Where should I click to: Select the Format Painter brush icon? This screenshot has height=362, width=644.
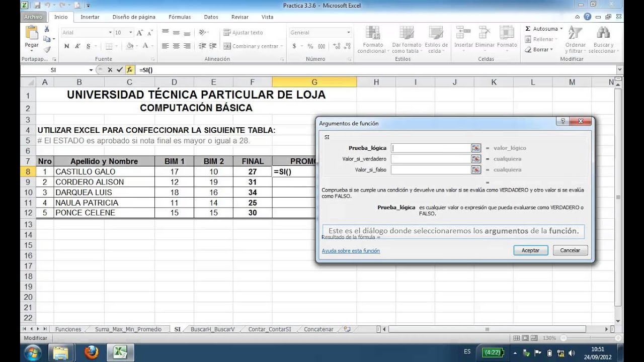[47, 49]
